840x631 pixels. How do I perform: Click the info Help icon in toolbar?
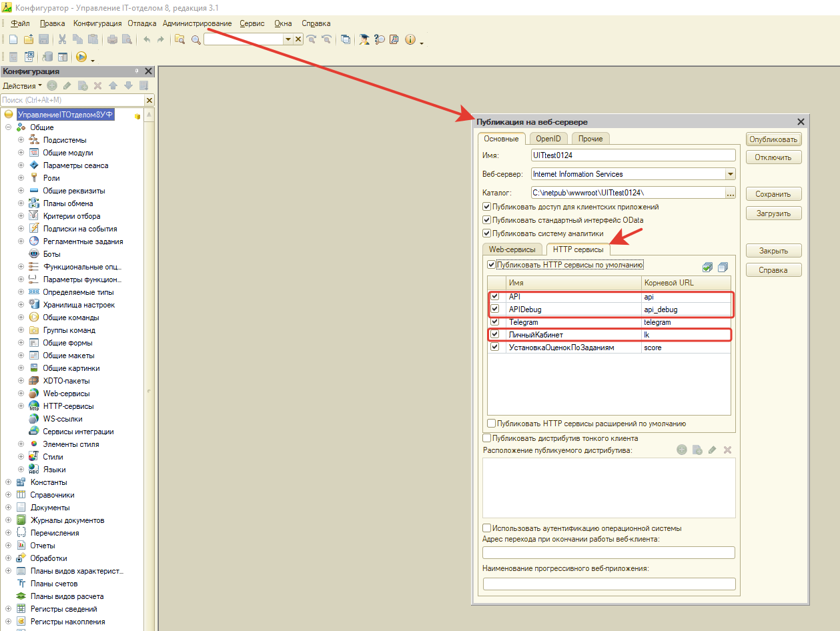click(x=410, y=39)
